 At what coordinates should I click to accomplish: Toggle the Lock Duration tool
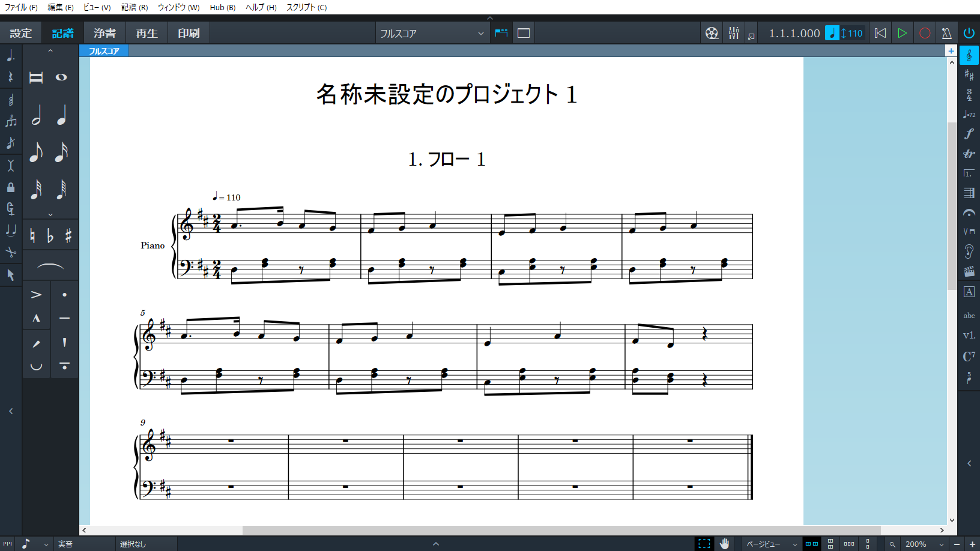[11, 187]
